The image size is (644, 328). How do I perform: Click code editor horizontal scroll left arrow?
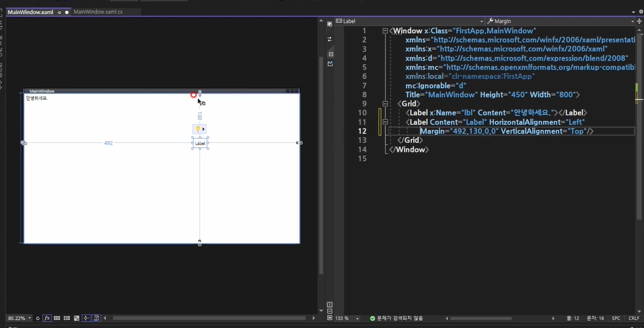[x=446, y=318]
